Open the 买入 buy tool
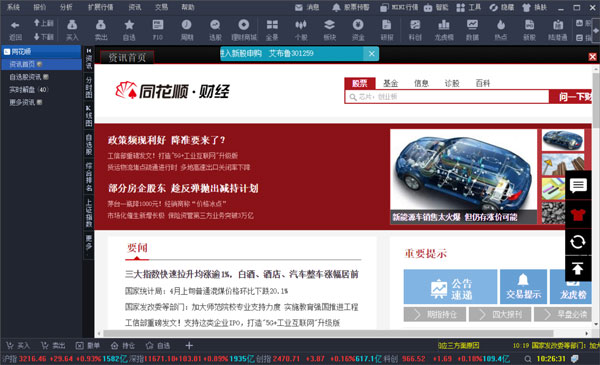 click(72, 30)
